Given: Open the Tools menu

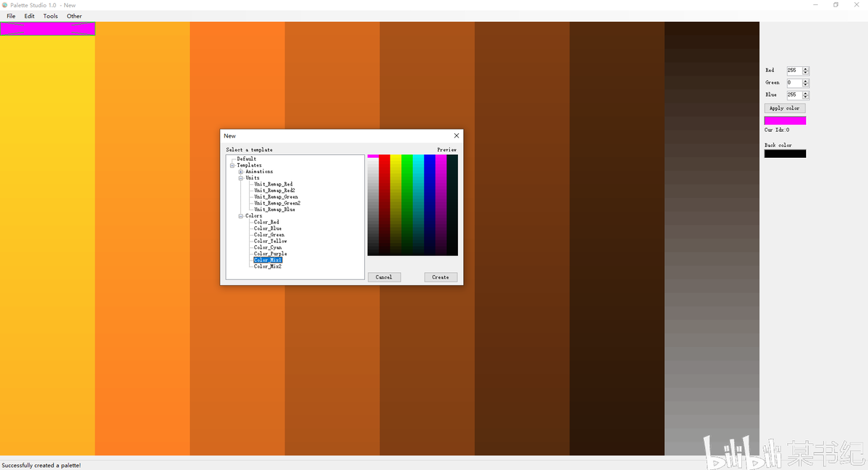Looking at the screenshot, I should click(x=50, y=16).
